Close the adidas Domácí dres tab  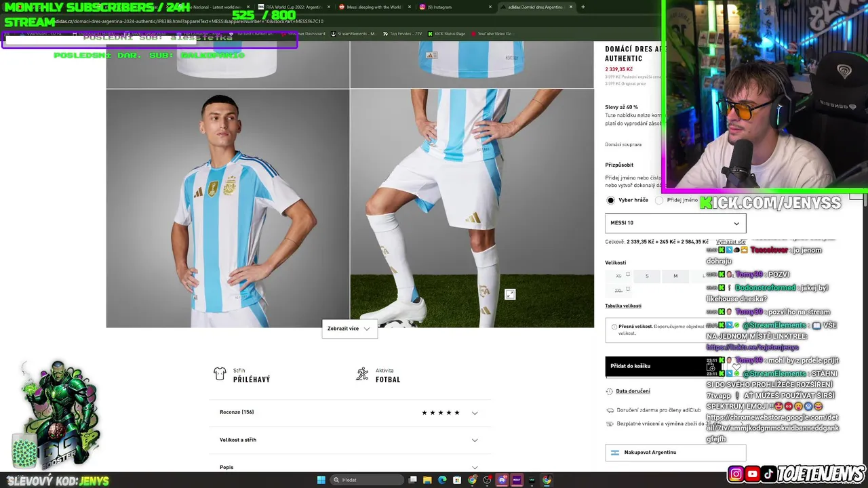[571, 7]
